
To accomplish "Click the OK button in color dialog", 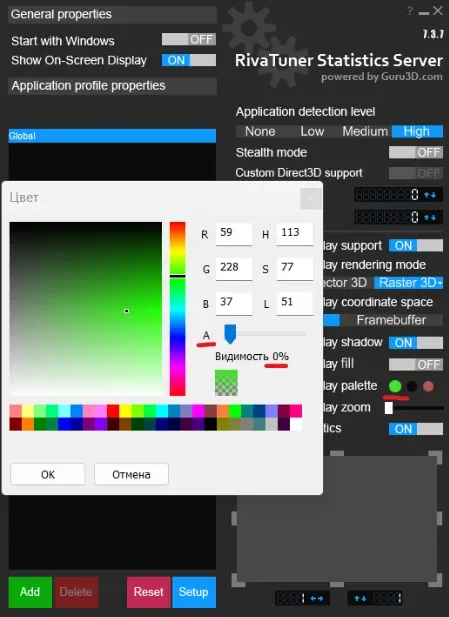I will click(48, 475).
